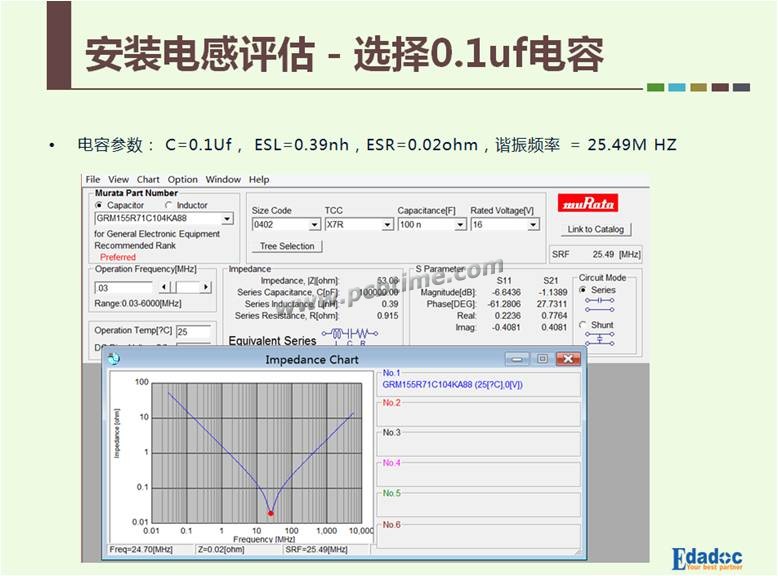This screenshot has height=576, width=778.
Task: Expand the TCC X7R dropdown
Action: coord(388,225)
